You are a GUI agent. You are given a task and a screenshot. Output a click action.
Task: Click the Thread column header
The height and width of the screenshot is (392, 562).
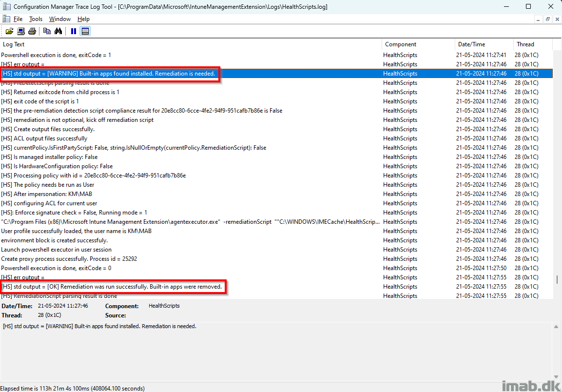click(533, 44)
